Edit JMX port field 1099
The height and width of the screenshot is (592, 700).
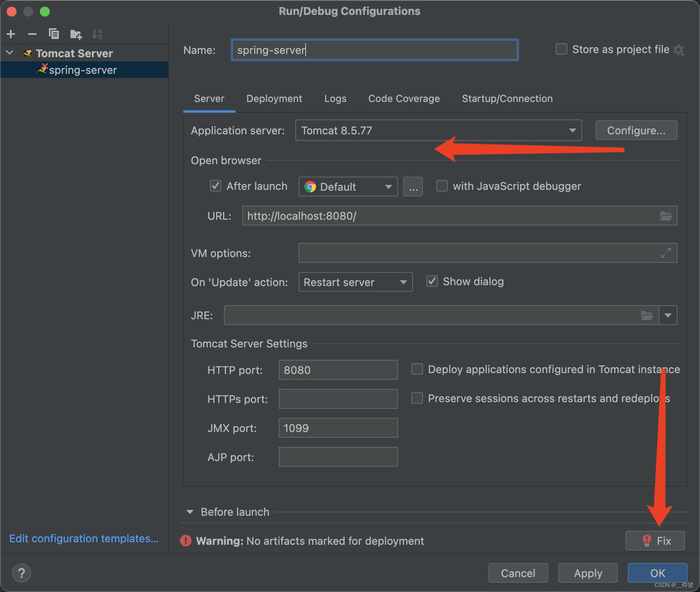(x=338, y=428)
